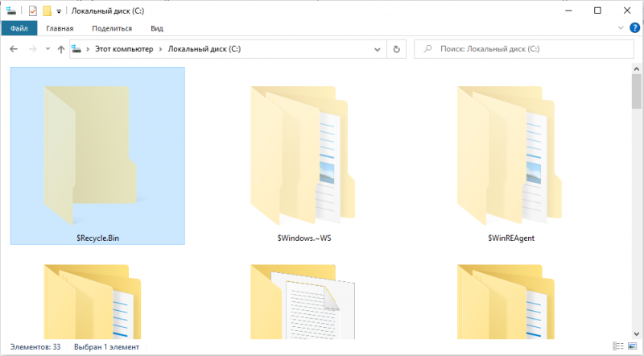Open the Customize Quick Access Toolbar dropdown
Image resolution: width=644 pixels, height=356 pixels.
click(59, 11)
